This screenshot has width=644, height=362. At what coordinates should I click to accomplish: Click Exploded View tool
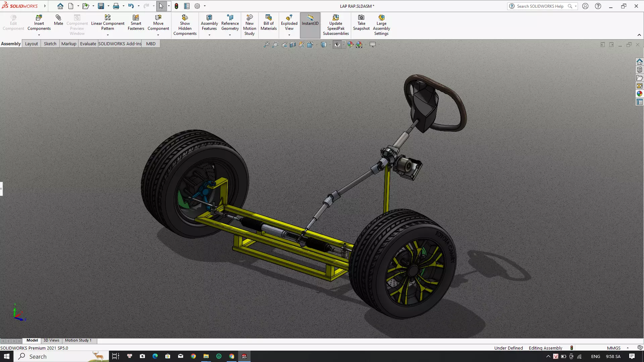tap(289, 23)
